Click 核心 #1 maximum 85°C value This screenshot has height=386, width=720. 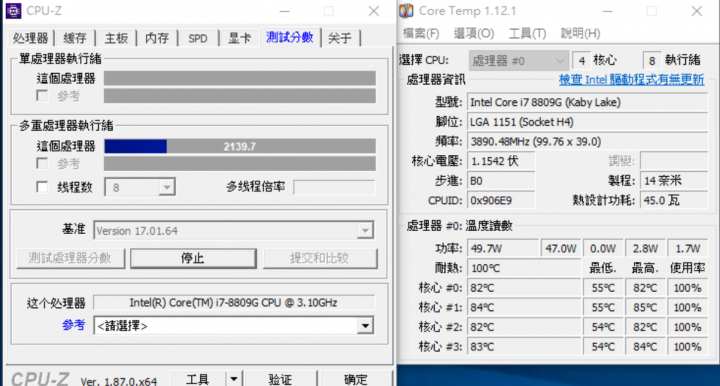click(x=645, y=308)
